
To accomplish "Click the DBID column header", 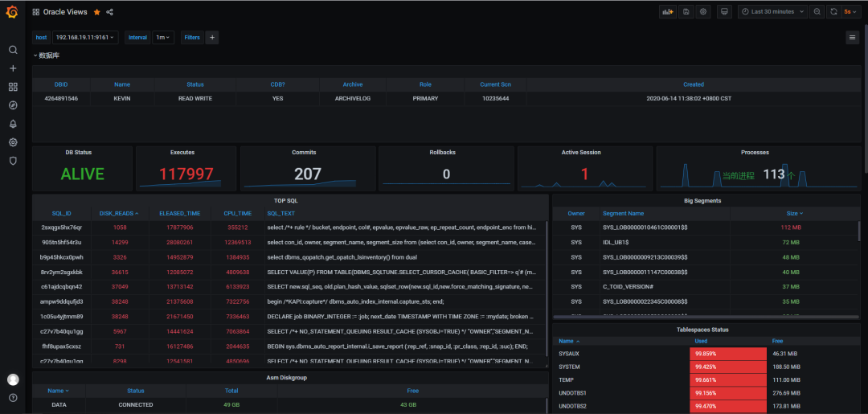I will coord(61,84).
